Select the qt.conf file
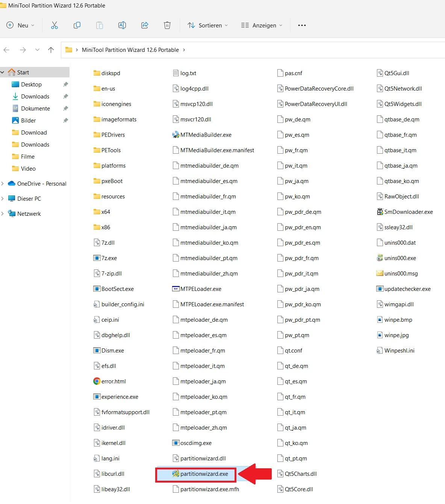The height and width of the screenshot is (504, 445). click(x=289, y=350)
